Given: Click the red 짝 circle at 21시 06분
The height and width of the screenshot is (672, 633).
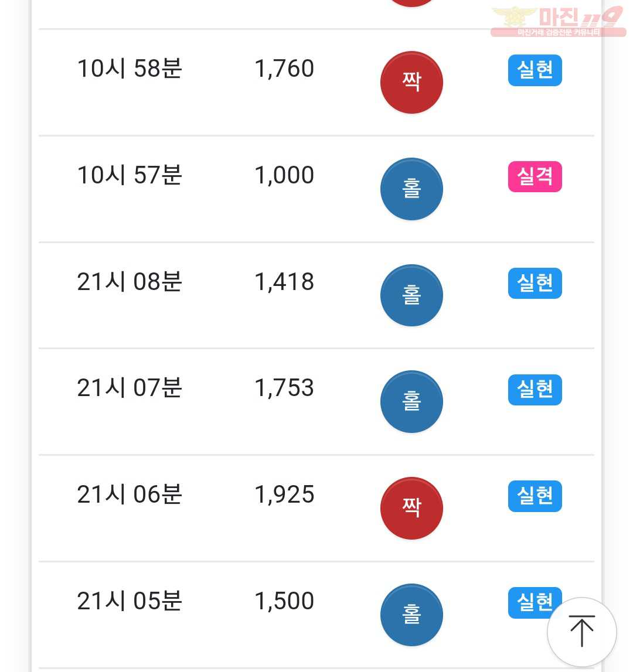Looking at the screenshot, I should (411, 509).
